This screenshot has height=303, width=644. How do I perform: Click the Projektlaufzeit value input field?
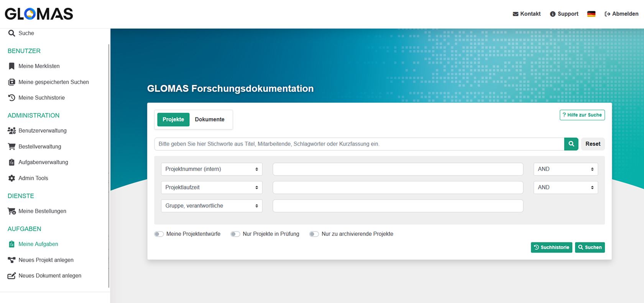tap(398, 188)
